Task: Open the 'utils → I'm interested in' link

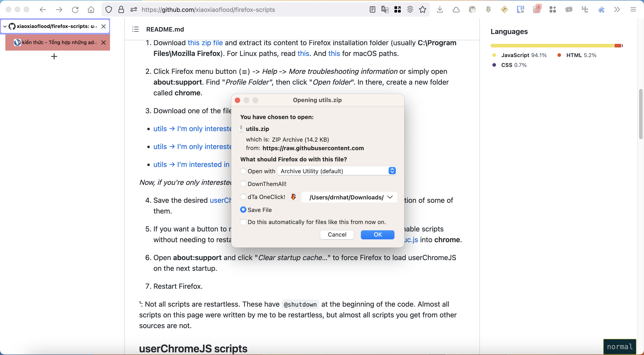Action: (x=191, y=164)
